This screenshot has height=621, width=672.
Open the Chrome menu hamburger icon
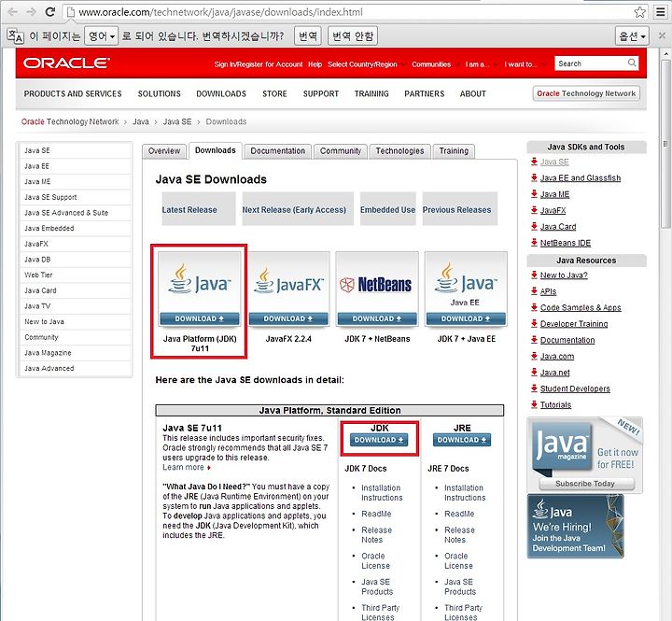tap(661, 12)
